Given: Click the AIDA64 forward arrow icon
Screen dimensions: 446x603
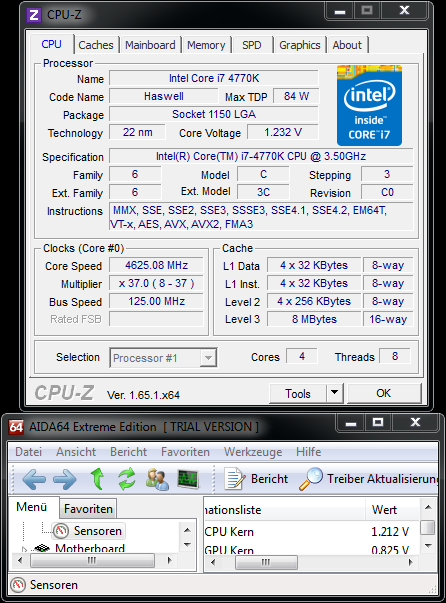Looking at the screenshot, I should tap(64, 480).
